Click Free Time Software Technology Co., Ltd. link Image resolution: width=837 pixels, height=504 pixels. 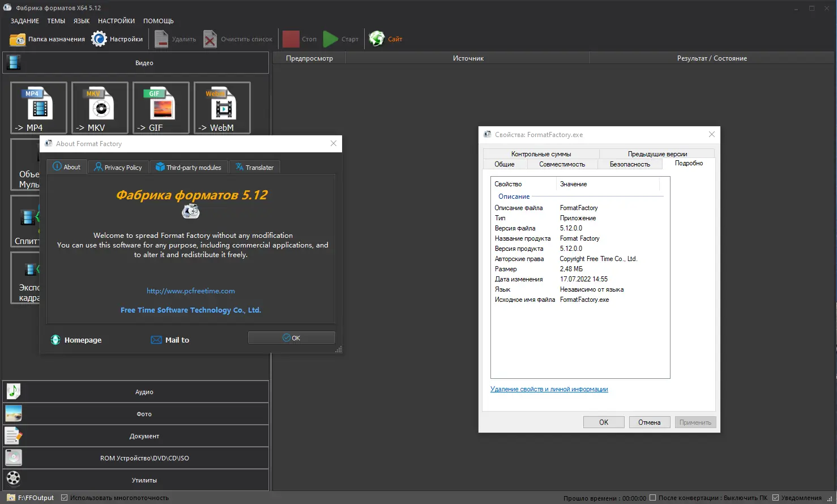coord(191,310)
